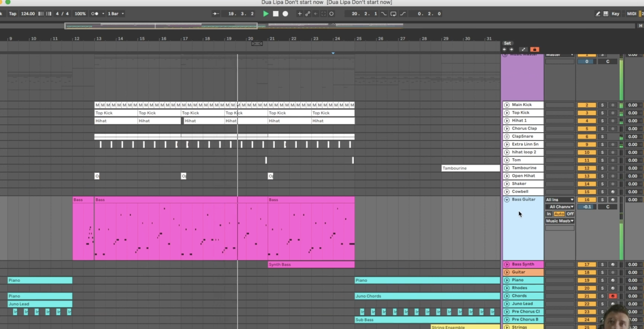Switch to MIDI map mode
644x329 pixels.
coord(631,14)
